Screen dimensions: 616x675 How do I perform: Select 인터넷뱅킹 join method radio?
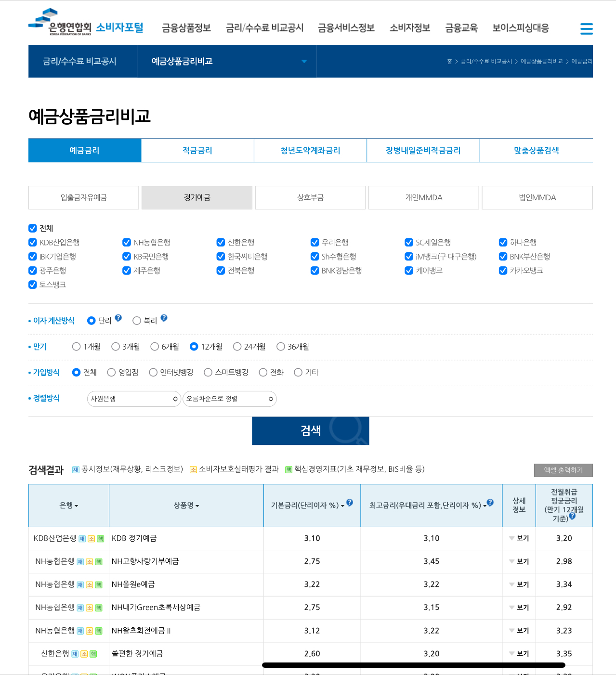click(153, 372)
